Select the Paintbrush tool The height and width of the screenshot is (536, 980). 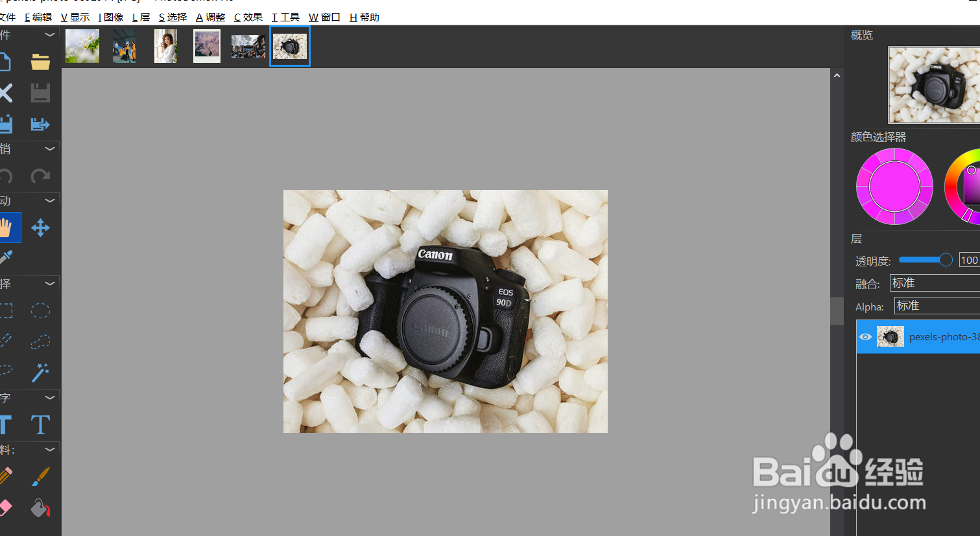[40, 476]
